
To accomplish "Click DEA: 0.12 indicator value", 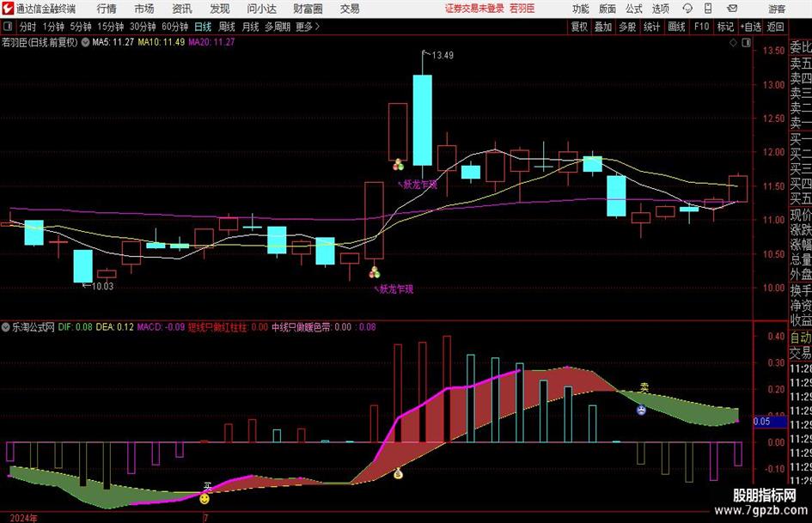I will tap(114, 327).
